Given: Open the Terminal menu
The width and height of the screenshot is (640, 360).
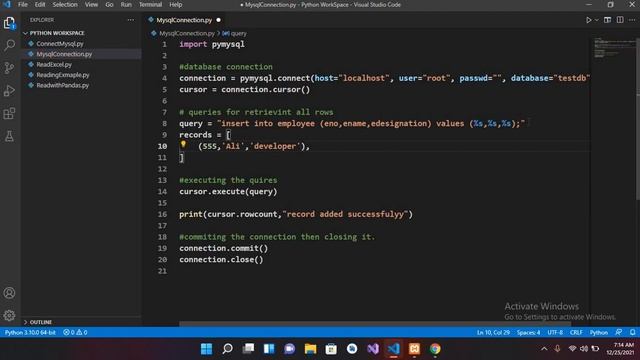Looking at the screenshot, I should point(150,5).
